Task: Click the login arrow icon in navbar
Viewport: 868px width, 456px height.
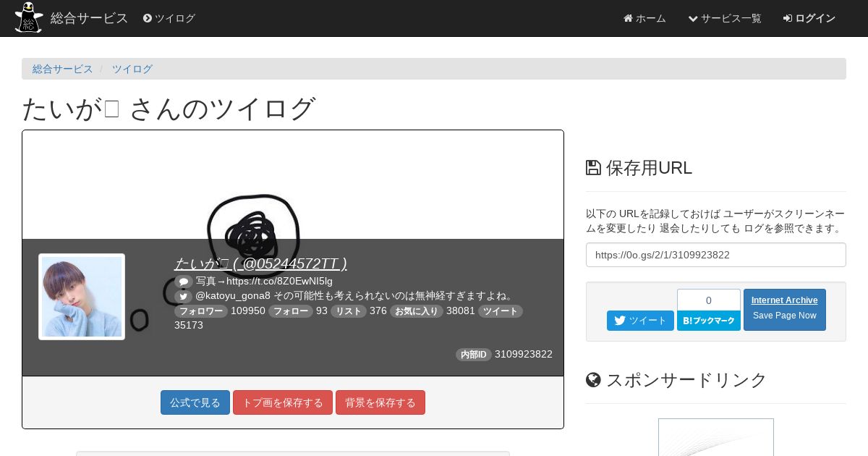Action: [x=788, y=18]
